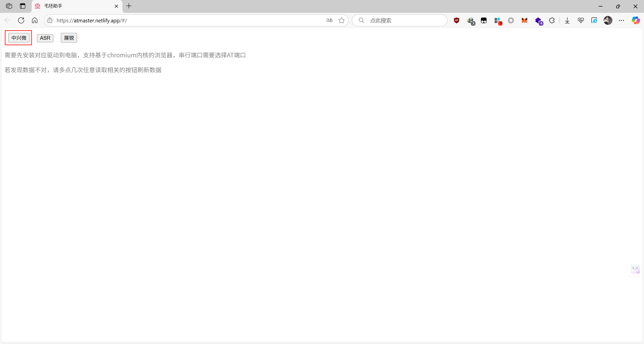Launch Copilot sidebar
The width and height of the screenshot is (644, 344).
636,20
